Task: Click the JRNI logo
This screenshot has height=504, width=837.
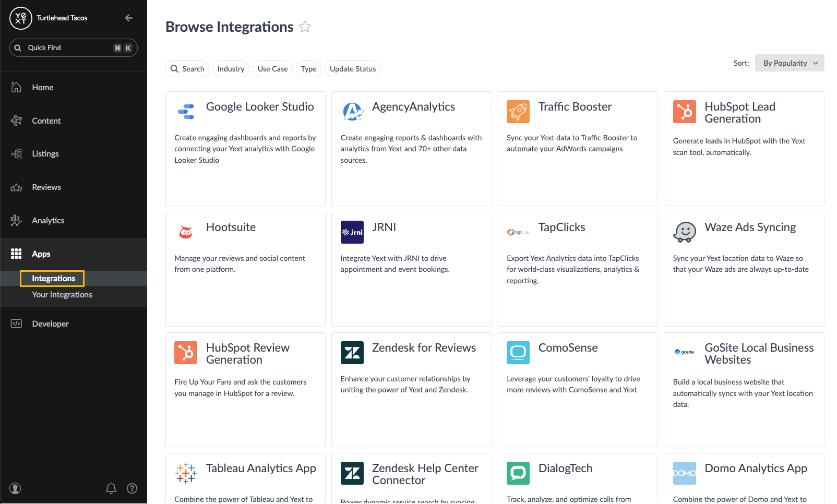Action: click(x=352, y=232)
